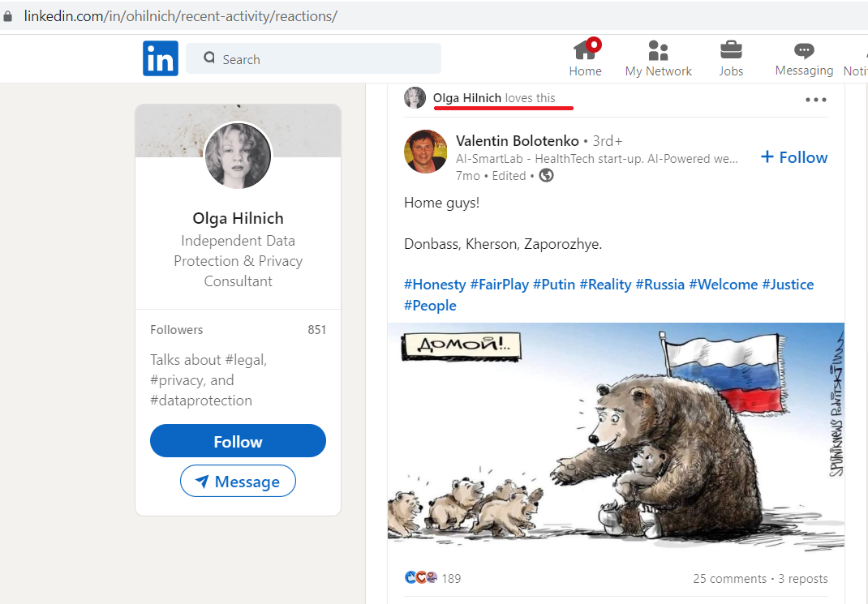Click the paper plane Message icon
The image size is (868, 604).
pyautogui.click(x=202, y=482)
